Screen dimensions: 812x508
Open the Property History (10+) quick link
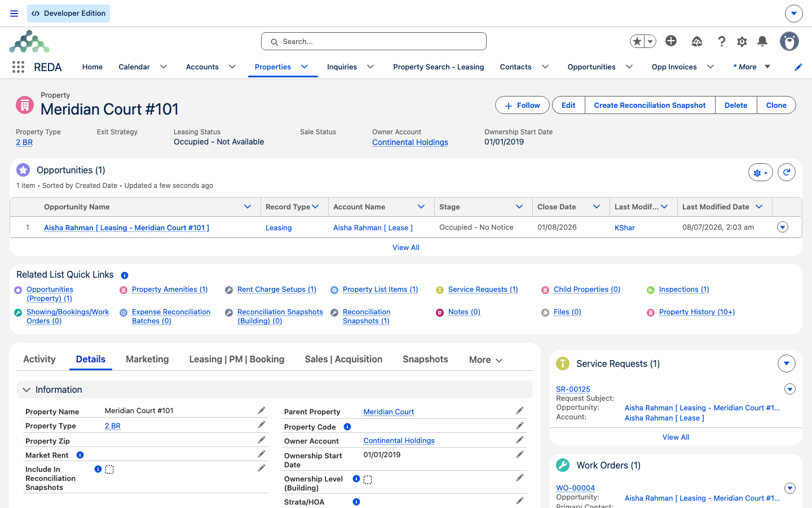tap(697, 312)
